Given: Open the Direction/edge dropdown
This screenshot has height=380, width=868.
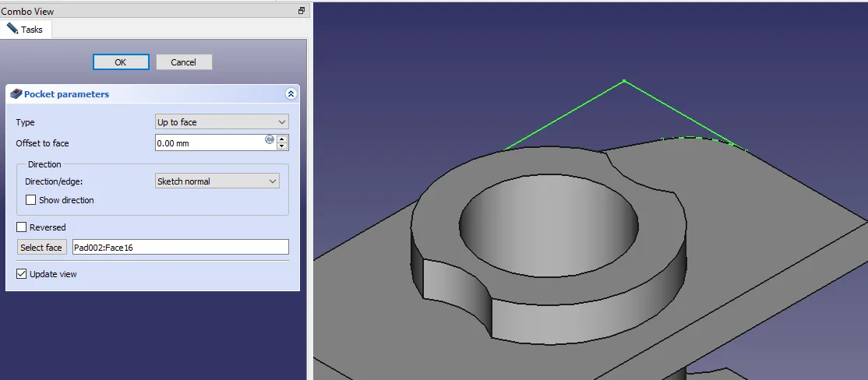Looking at the screenshot, I should coord(217,181).
